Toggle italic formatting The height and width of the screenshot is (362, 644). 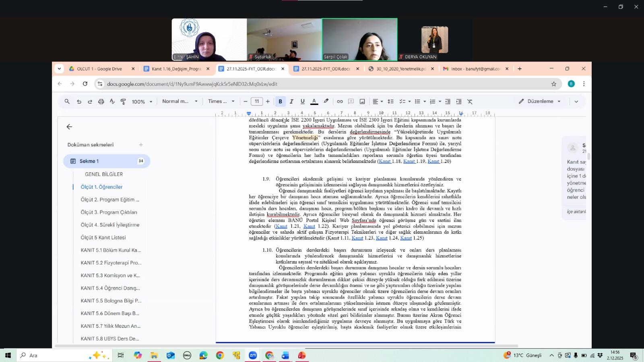[x=291, y=102]
